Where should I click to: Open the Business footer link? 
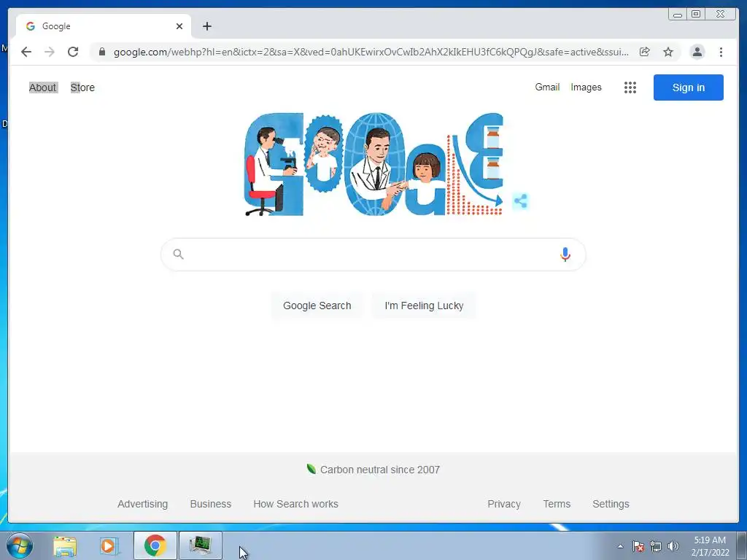(211, 504)
